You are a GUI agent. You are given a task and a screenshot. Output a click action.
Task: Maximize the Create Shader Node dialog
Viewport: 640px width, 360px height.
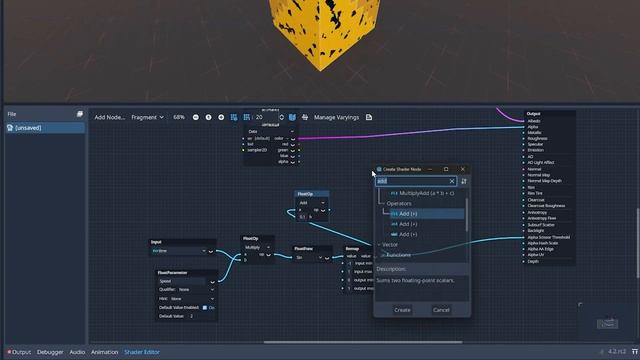pos(446,169)
